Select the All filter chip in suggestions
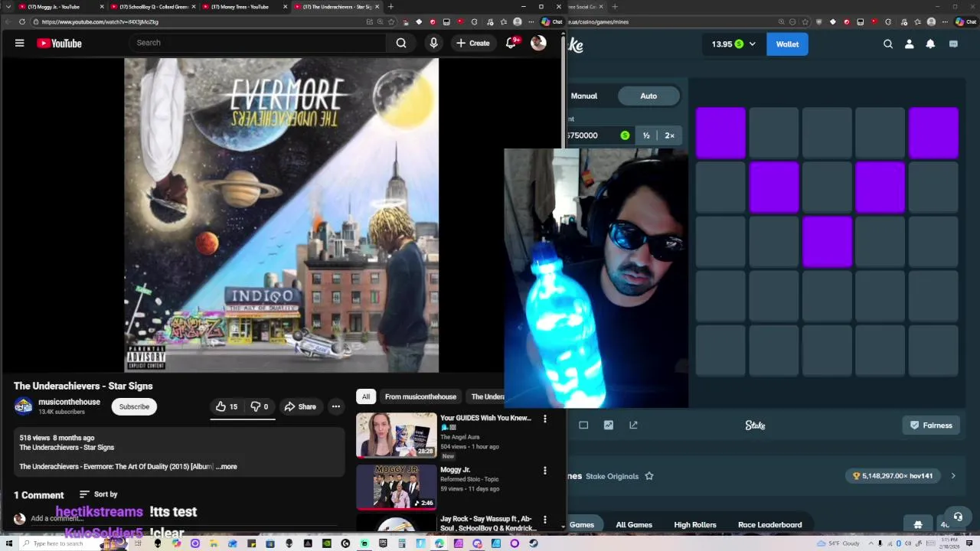The image size is (980, 551). pos(365,396)
